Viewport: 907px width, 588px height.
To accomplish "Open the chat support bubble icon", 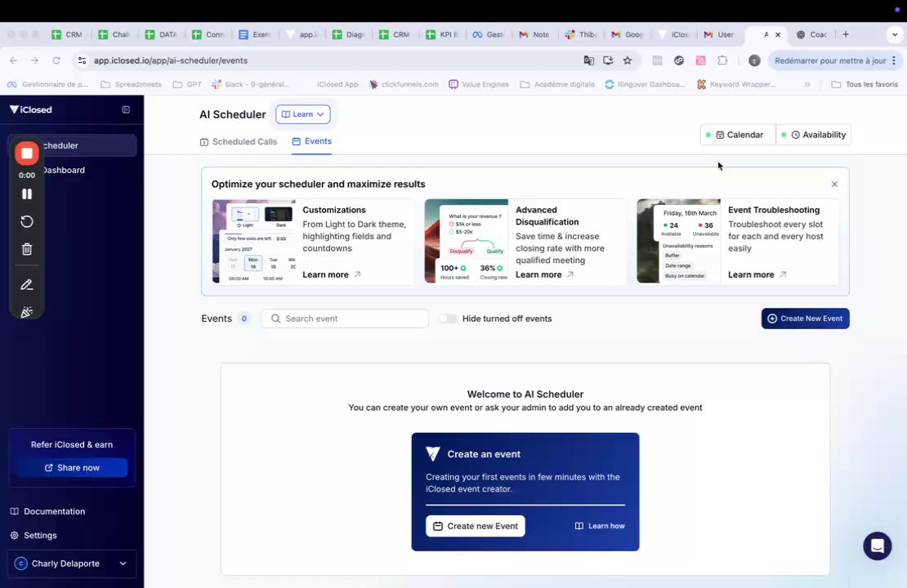I will [x=877, y=546].
